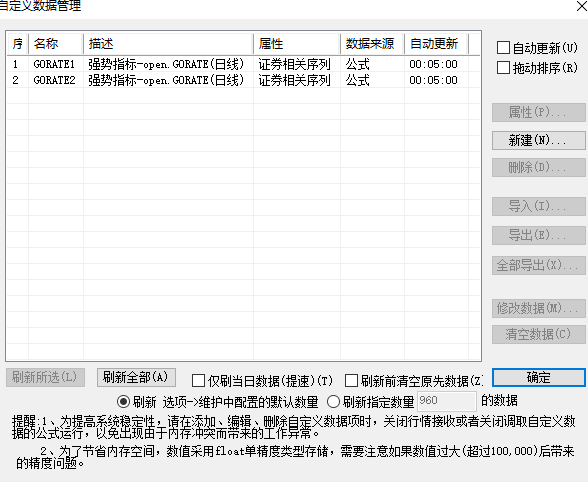Click the 新建(N)... button
This screenshot has width=588, height=482.
click(538, 140)
